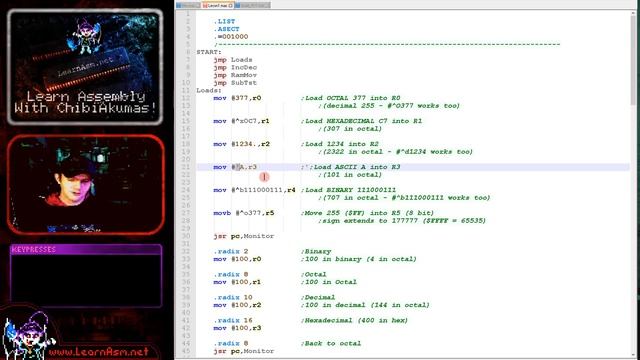
Task: Click the highlighted 'mov #'A,r3' instruction
Action: pyautogui.click(x=235, y=167)
